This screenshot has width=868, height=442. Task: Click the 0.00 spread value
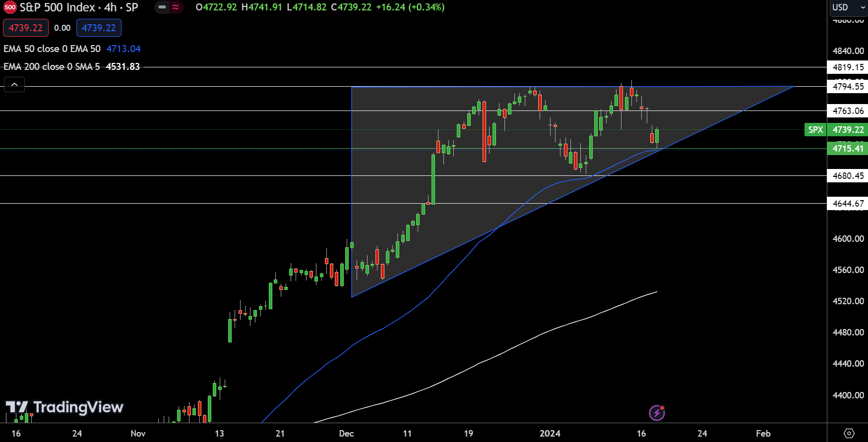(x=62, y=28)
